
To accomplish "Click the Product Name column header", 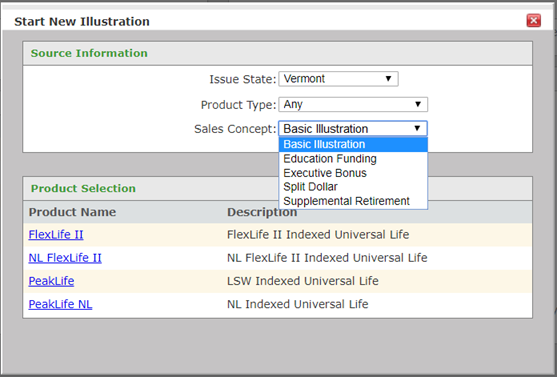I will pyautogui.click(x=72, y=212).
